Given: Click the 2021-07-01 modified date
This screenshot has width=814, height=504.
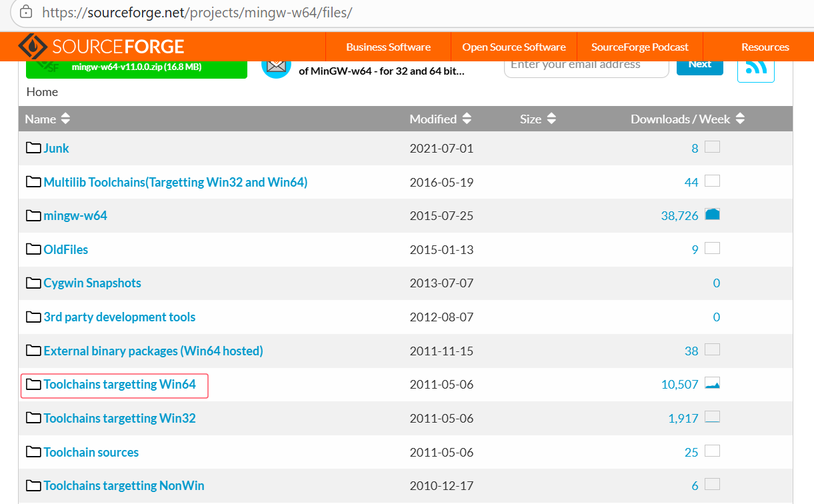Looking at the screenshot, I should pyautogui.click(x=441, y=148).
